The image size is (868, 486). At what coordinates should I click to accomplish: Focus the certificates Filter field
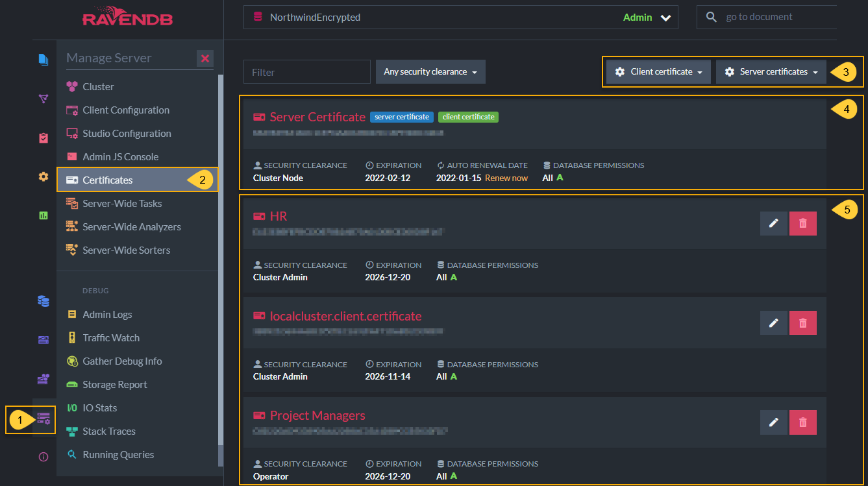(x=307, y=72)
